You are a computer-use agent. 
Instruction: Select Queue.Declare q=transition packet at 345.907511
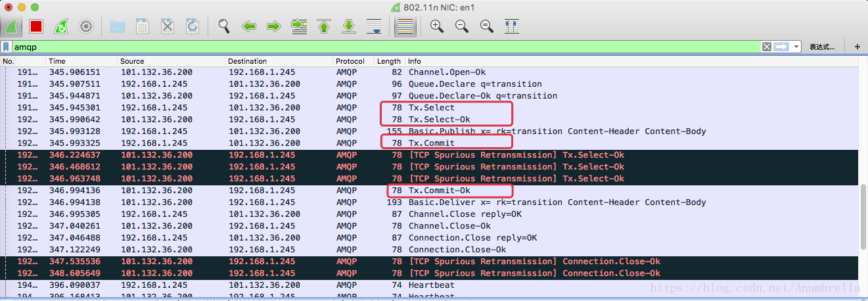(429, 84)
